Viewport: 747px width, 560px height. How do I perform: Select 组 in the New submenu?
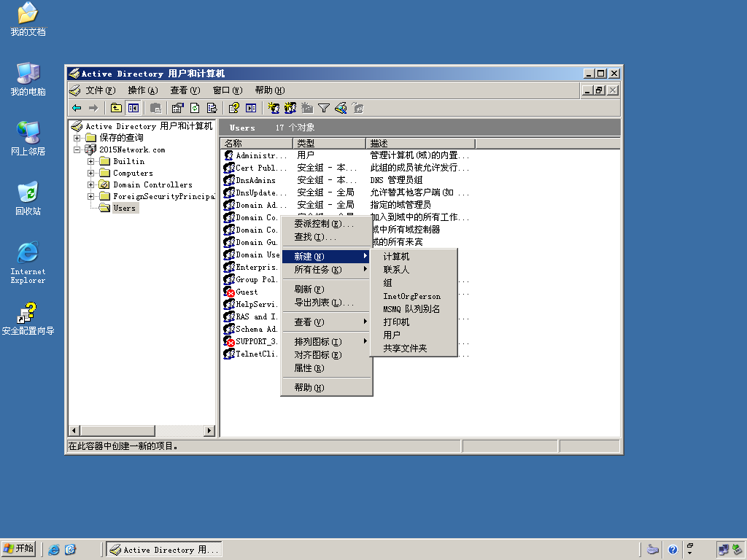(414, 283)
